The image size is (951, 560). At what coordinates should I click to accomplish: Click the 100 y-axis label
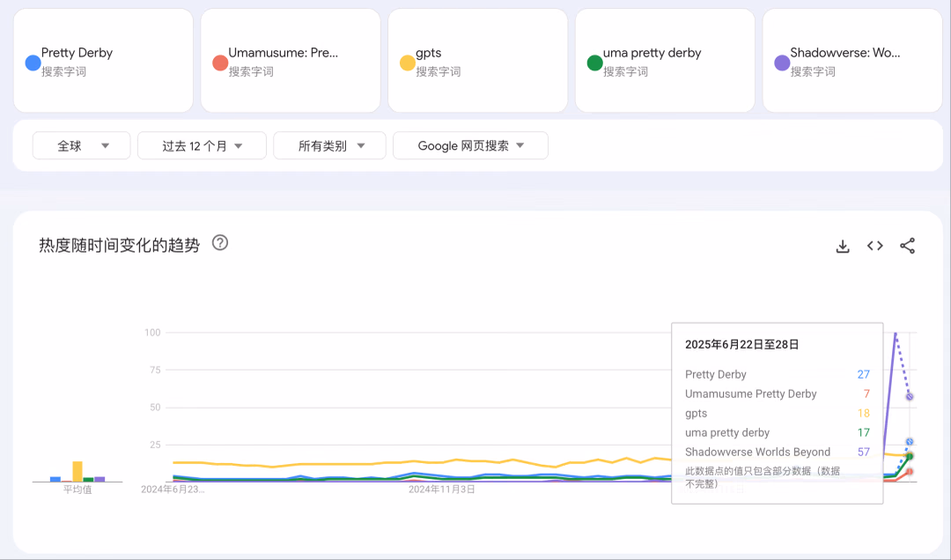152,333
